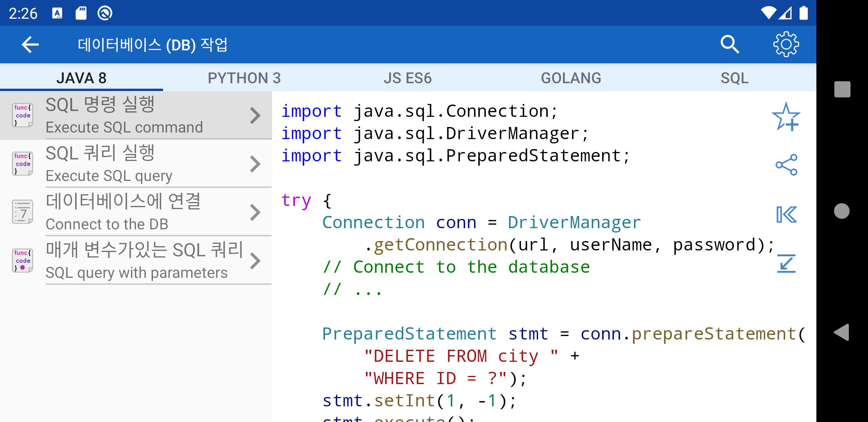Switch to the GOLANG tab

click(571, 78)
